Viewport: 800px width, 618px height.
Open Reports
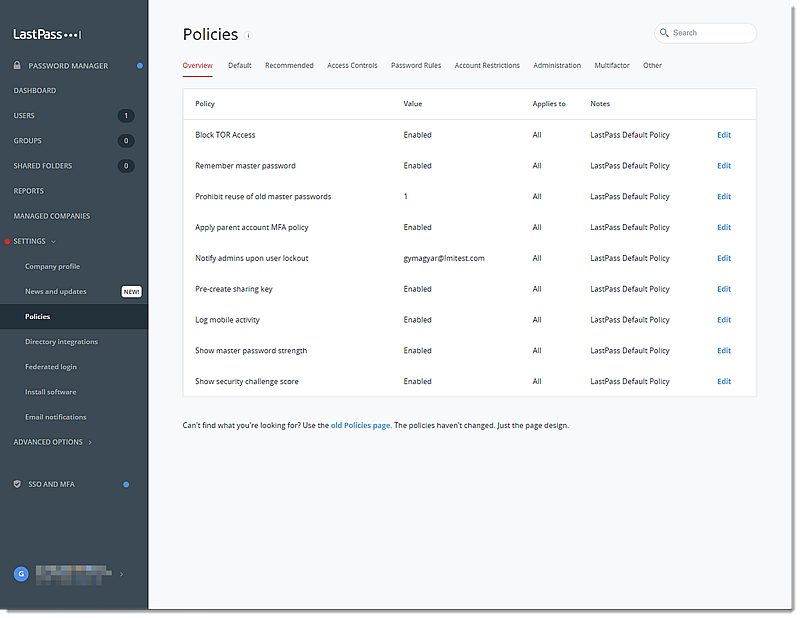click(x=29, y=191)
